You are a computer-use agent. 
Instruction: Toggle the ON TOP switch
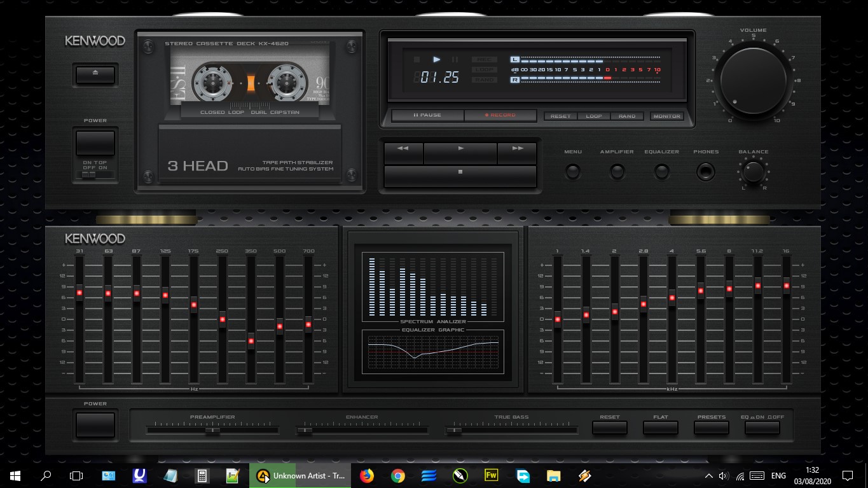pos(95,174)
